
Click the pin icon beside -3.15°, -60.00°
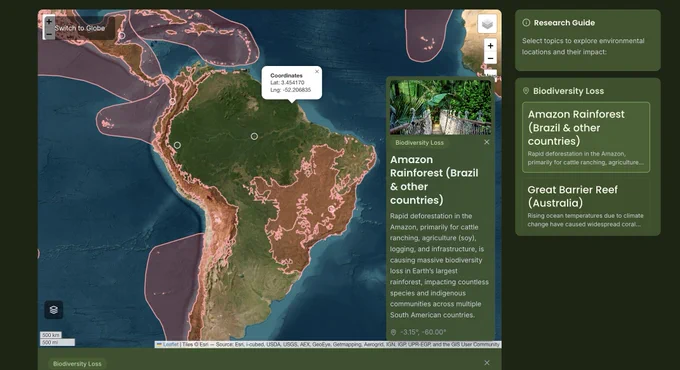click(x=393, y=332)
